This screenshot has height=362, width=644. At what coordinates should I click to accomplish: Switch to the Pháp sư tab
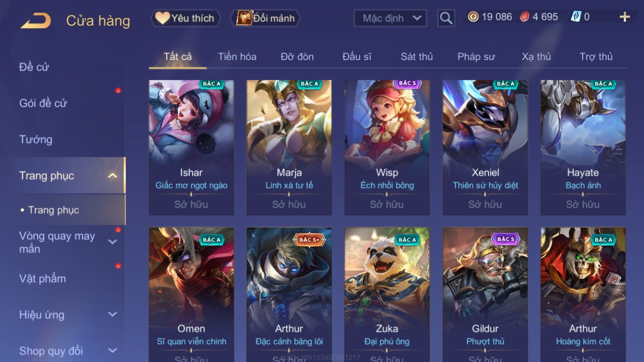point(476,56)
